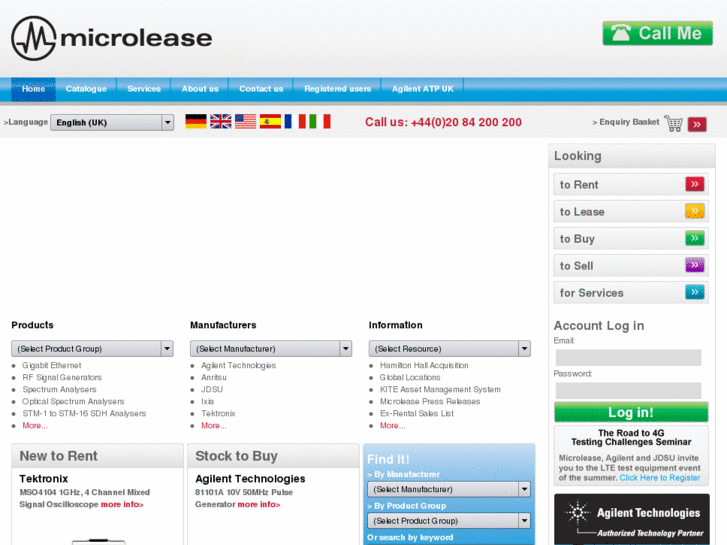Click the green arrow for to Buy
Screen dimensions: 727x545
click(x=695, y=238)
